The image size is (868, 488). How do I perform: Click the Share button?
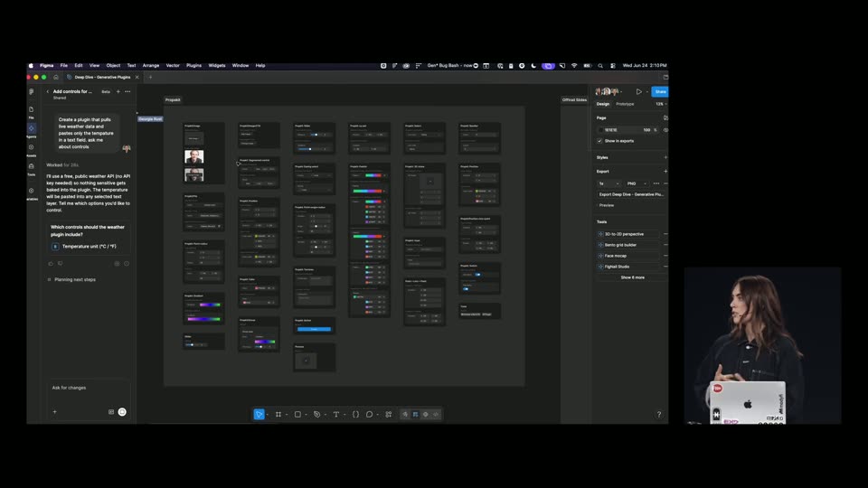click(660, 92)
